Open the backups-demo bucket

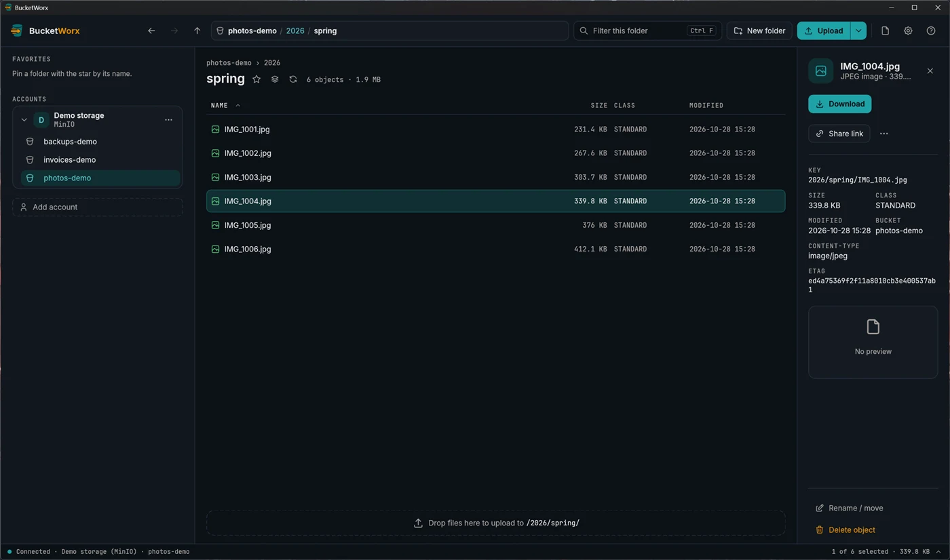(100, 142)
